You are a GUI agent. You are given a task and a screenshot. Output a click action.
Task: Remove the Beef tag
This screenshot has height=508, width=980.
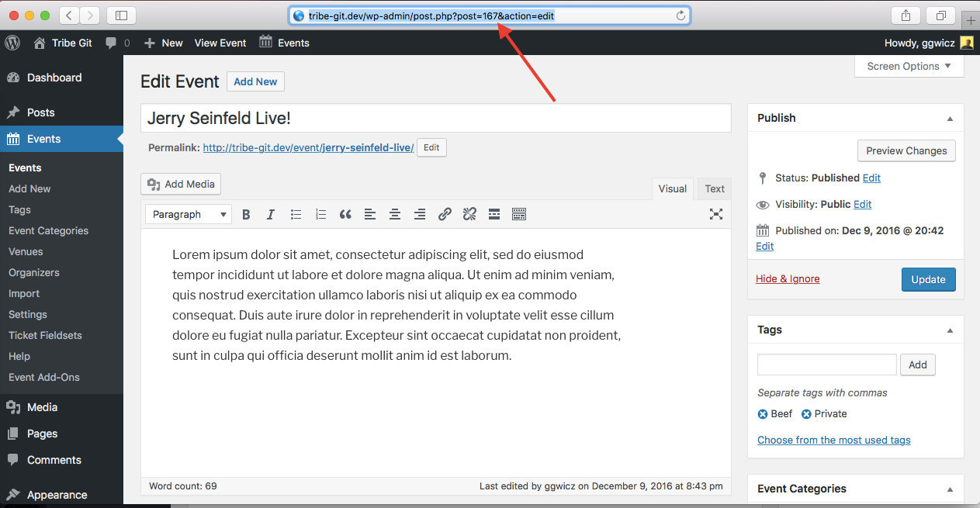click(763, 414)
